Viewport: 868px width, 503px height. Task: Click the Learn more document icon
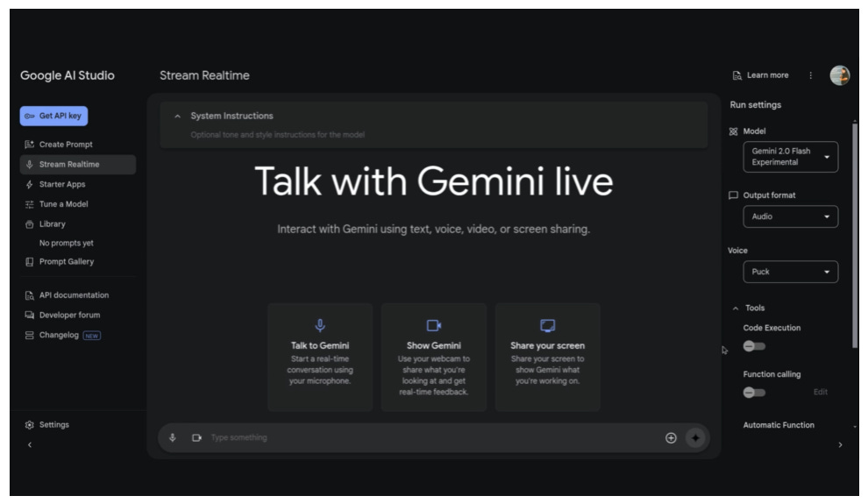click(736, 76)
